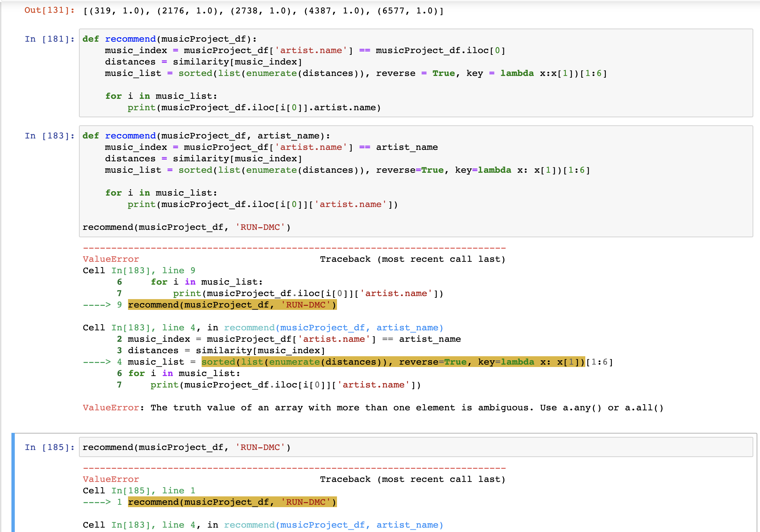Viewport: 760px width, 532px height.
Task: Open the 'In[183], line 9' traceback link
Action: pos(153,271)
